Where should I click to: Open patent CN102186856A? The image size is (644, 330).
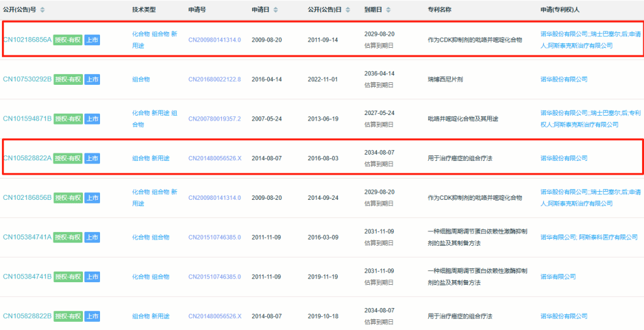27,40
